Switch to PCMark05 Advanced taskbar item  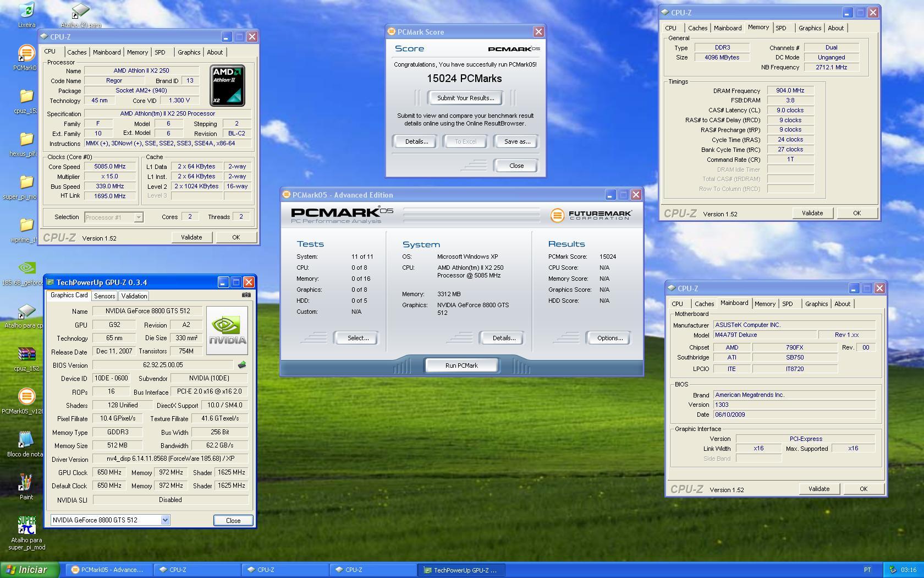click(109, 570)
